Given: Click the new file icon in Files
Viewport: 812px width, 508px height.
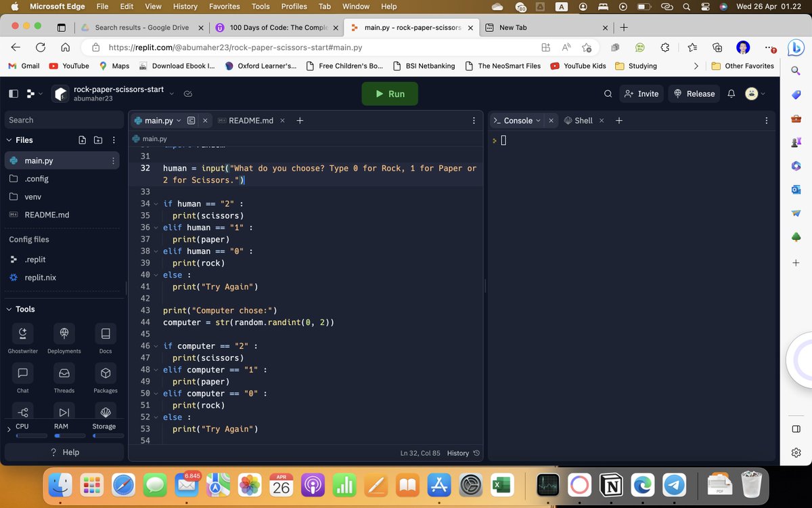Looking at the screenshot, I should pyautogui.click(x=82, y=140).
